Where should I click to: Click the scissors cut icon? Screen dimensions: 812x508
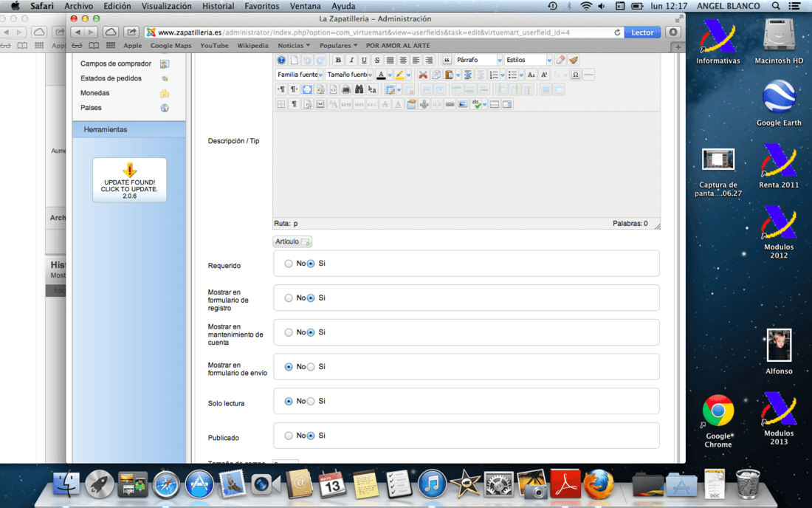click(x=423, y=75)
